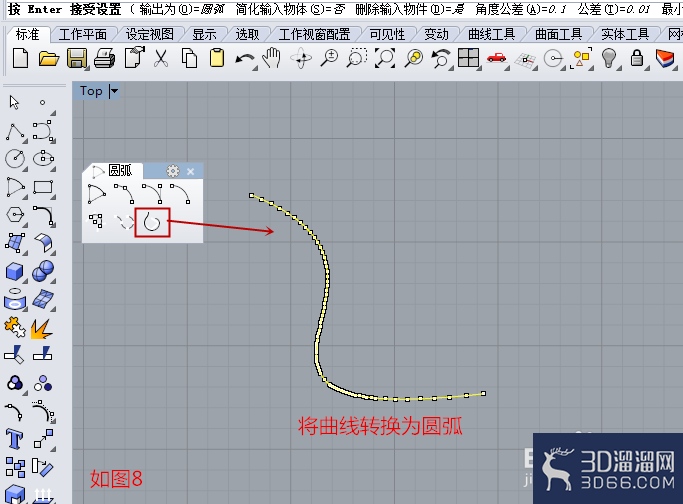Click 角度公差(A) command option
Viewport: 683px width, 504px height.
click(x=521, y=9)
